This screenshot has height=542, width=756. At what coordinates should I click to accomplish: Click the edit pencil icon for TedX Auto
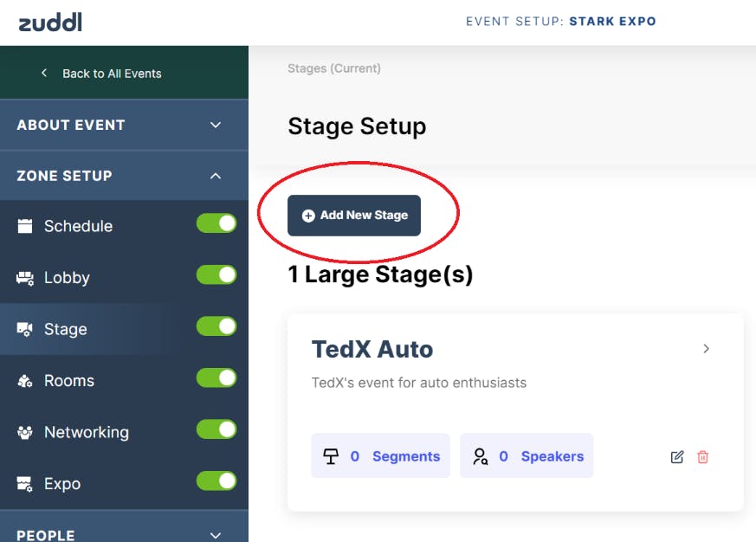(678, 456)
